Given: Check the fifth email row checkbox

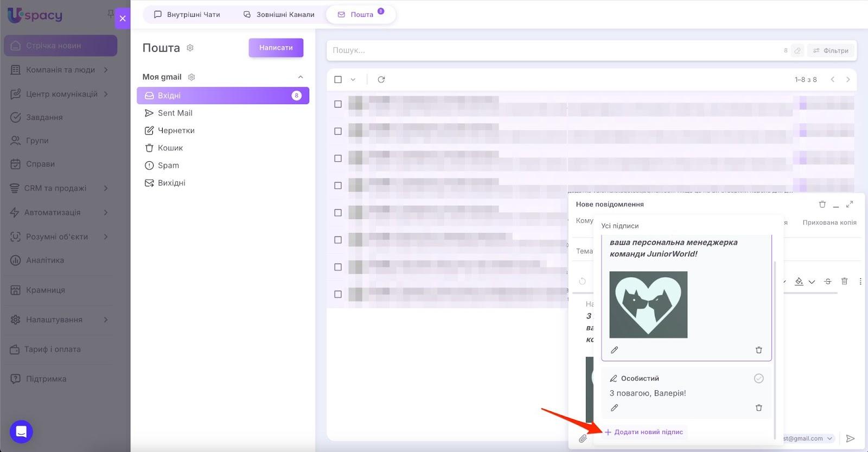Looking at the screenshot, I should 338,213.
